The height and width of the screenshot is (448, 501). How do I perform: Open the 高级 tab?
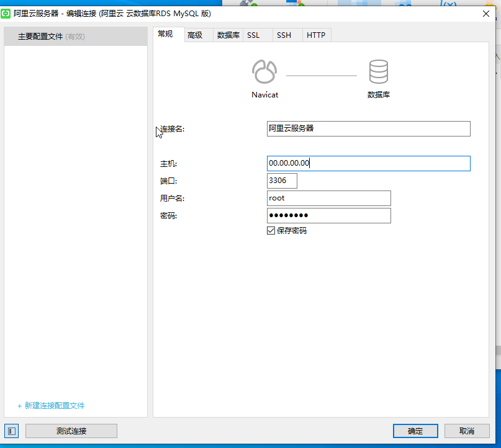tap(199, 35)
